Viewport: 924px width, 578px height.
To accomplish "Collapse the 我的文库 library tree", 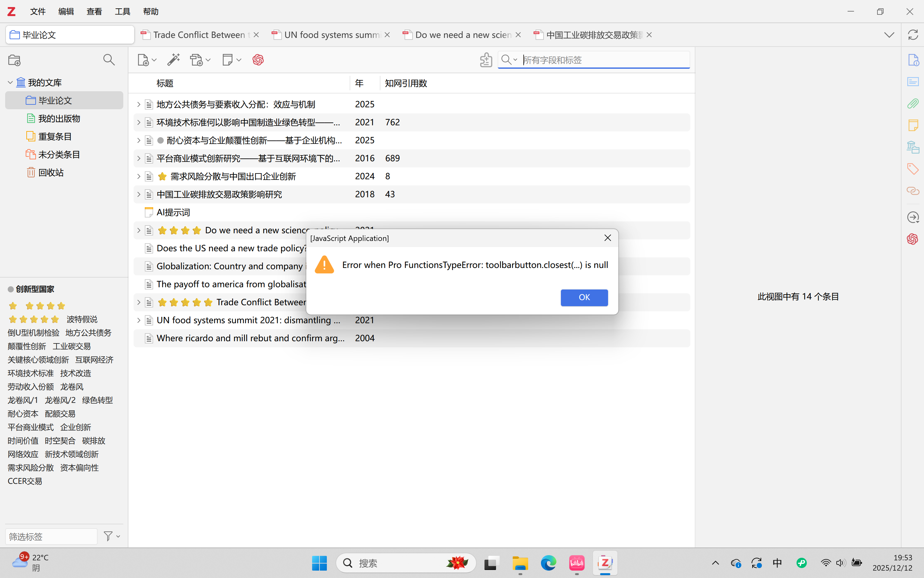I will [x=10, y=82].
